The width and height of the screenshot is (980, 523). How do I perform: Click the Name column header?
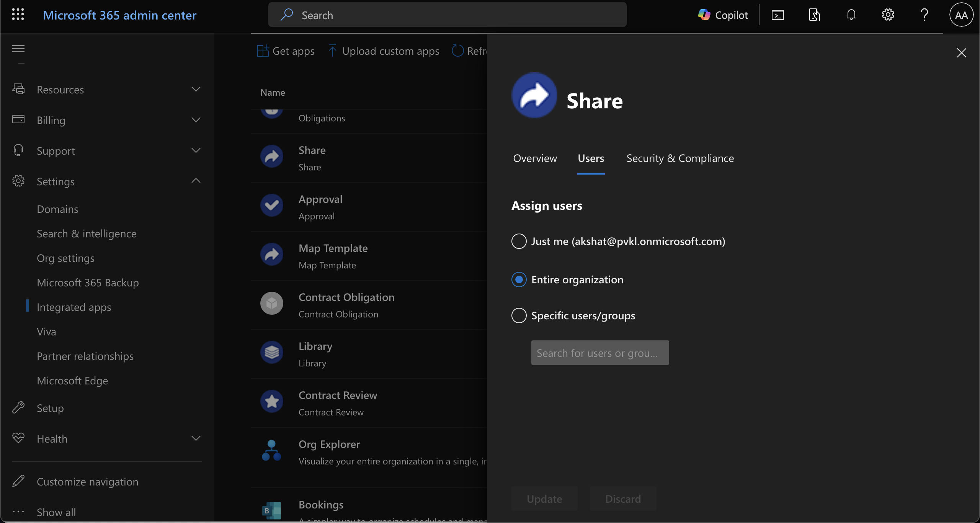point(273,92)
